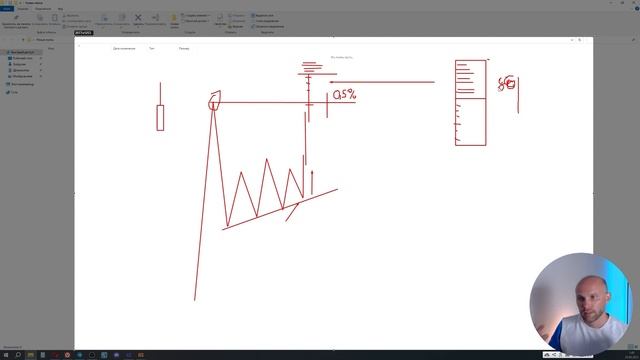Click the blue Help icon under the window controls
The image size is (640, 360).
[637, 9]
